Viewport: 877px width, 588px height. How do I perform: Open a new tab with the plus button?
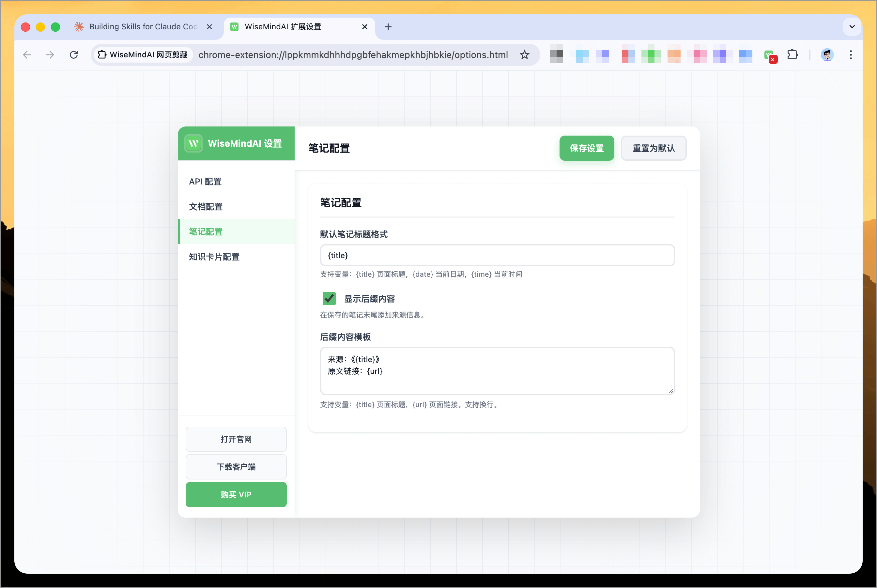(388, 27)
